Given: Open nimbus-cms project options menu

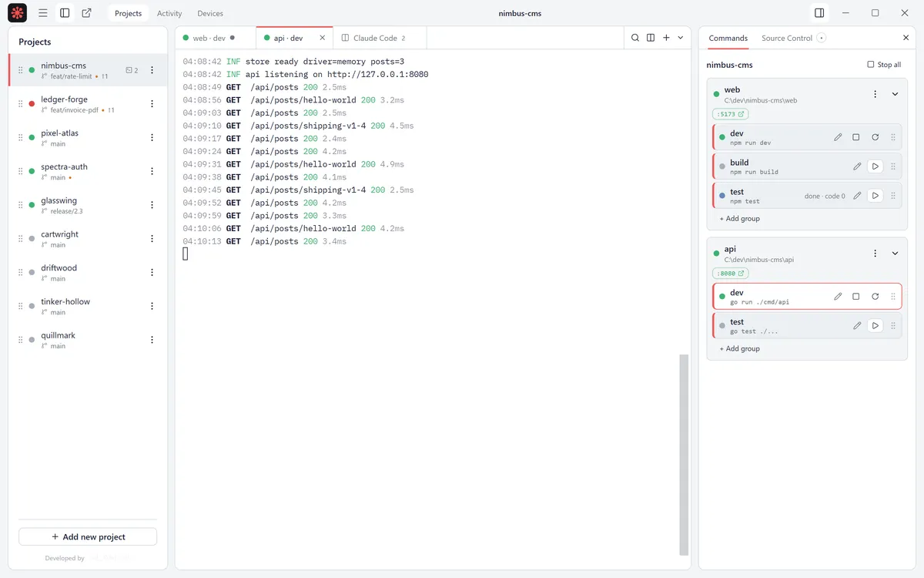Looking at the screenshot, I should pos(152,70).
